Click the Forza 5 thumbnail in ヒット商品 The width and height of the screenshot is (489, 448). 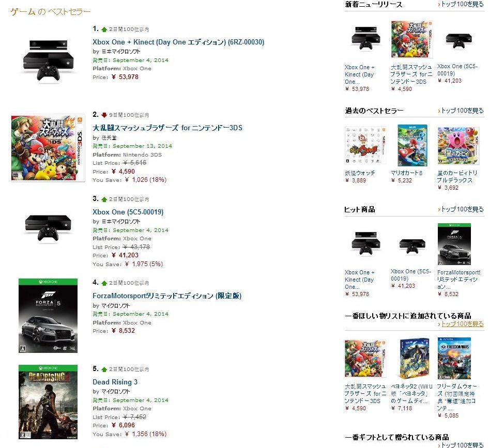(x=454, y=243)
